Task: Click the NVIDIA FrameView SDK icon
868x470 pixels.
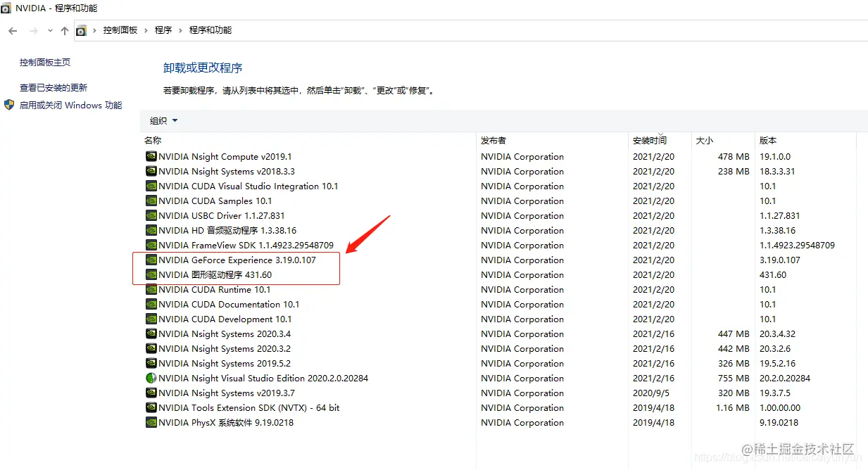Action: 151,246
